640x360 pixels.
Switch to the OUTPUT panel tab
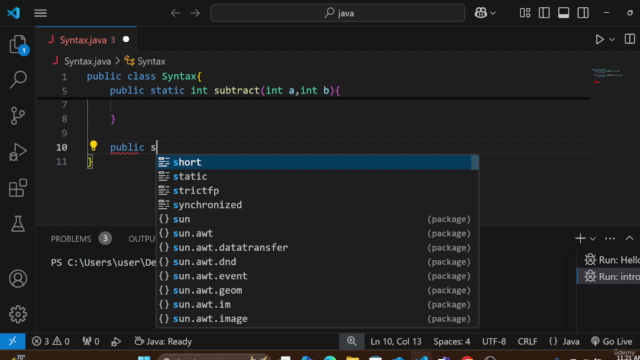[x=142, y=239]
